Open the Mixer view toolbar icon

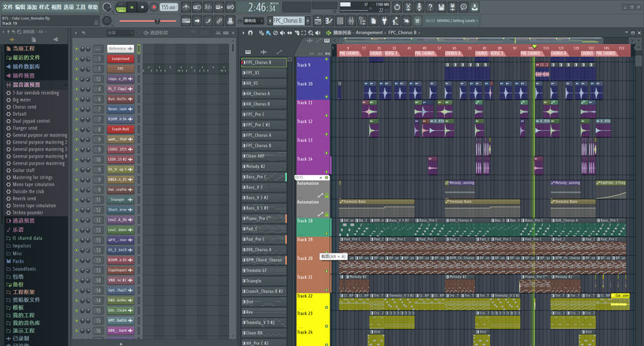(x=351, y=20)
